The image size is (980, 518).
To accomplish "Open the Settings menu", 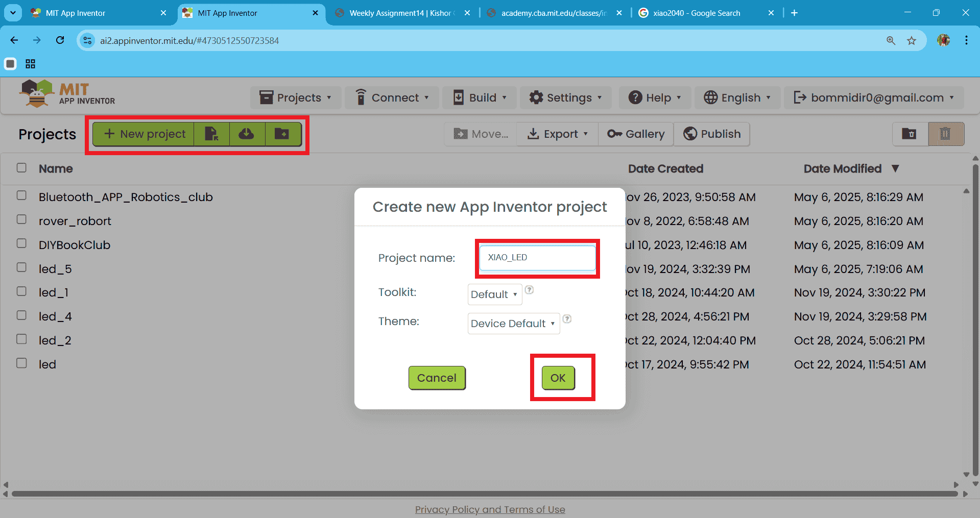I will (x=565, y=97).
